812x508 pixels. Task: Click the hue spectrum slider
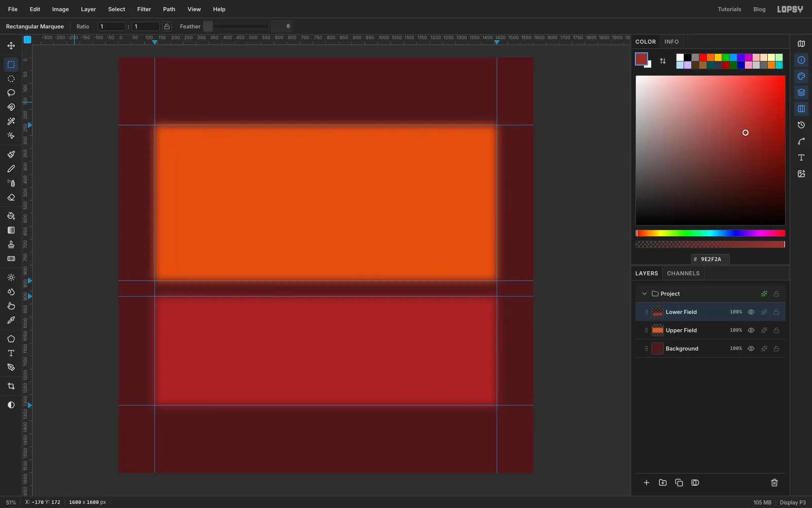(710, 233)
